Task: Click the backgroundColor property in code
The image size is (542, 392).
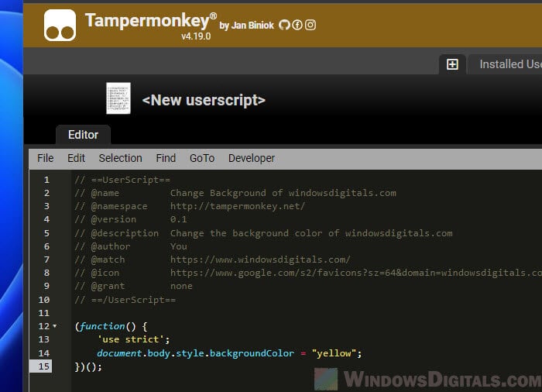Action: pos(252,353)
